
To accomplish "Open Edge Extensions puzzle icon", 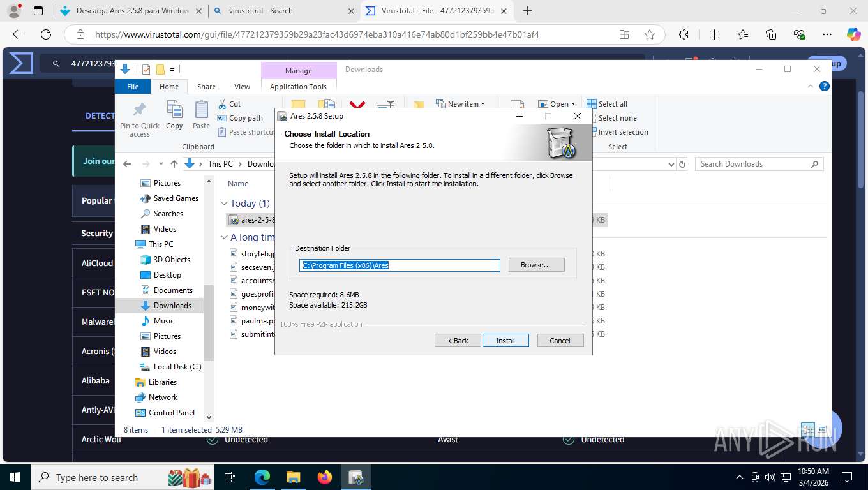I will point(684,34).
